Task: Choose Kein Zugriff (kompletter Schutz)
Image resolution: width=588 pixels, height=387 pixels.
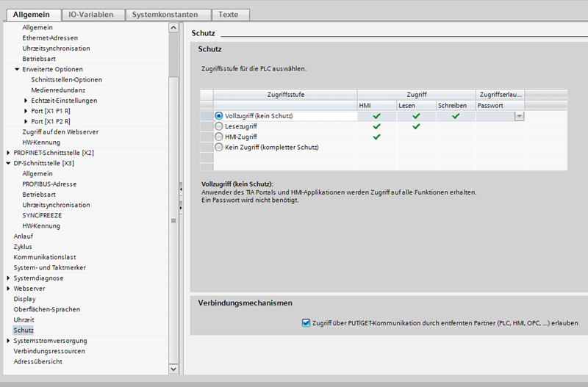Action: tap(219, 147)
